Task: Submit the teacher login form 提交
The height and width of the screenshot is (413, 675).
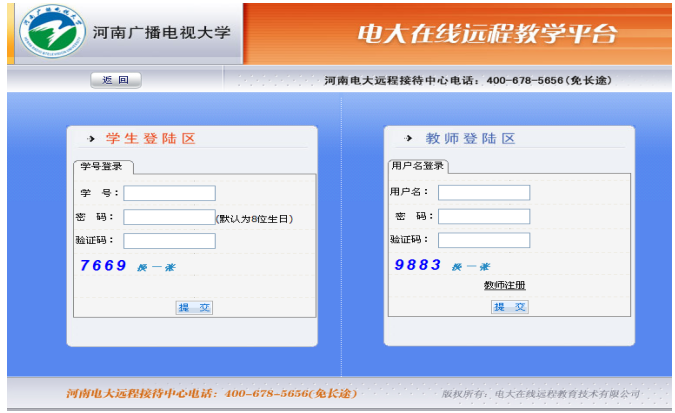Action: (510, 307)
